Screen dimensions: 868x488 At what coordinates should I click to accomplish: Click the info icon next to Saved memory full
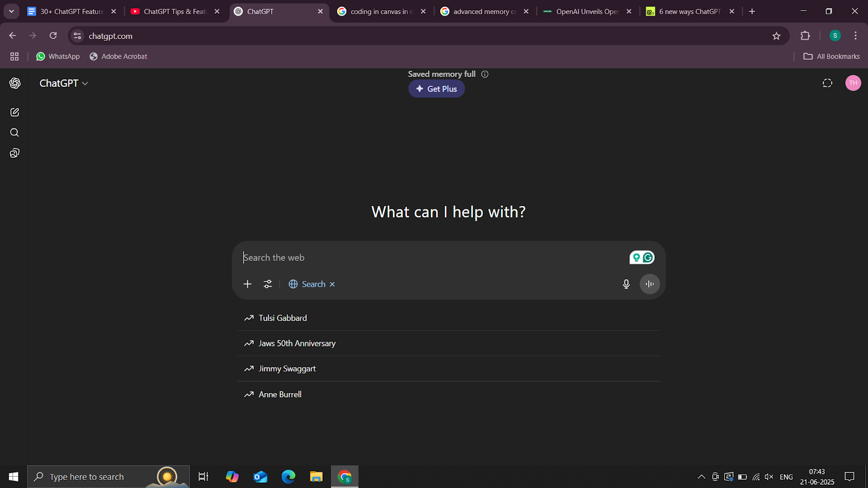[485, 74]
